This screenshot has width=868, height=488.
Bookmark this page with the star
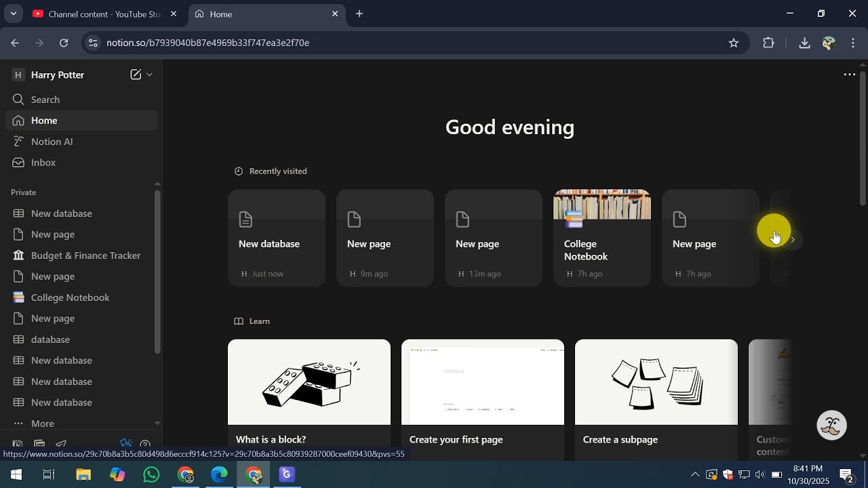point(733,43)
